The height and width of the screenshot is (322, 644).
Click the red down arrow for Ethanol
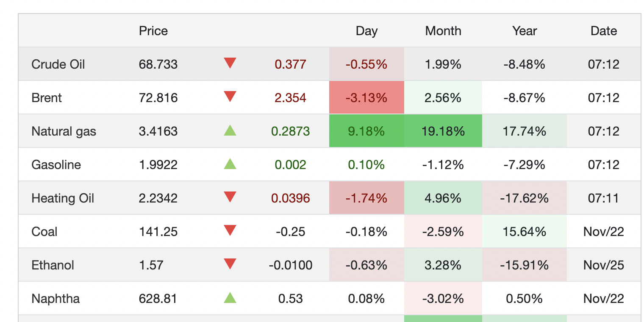[230, 264]
